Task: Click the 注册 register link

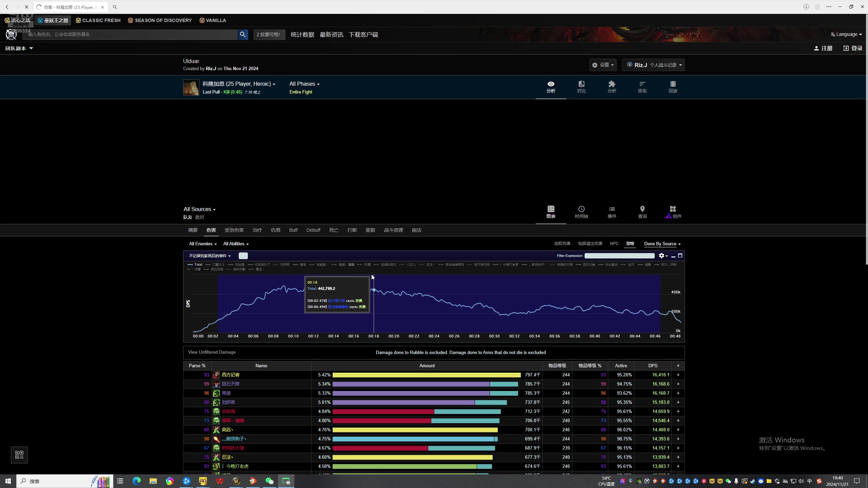Action: pyautogui.click(x=823, y=48)
